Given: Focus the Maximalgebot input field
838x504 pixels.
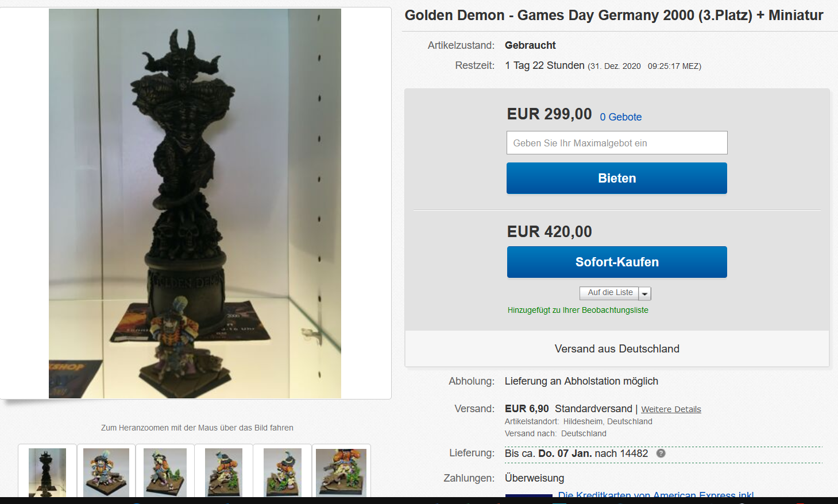Looking at the screenshot, I should point(617,143).
